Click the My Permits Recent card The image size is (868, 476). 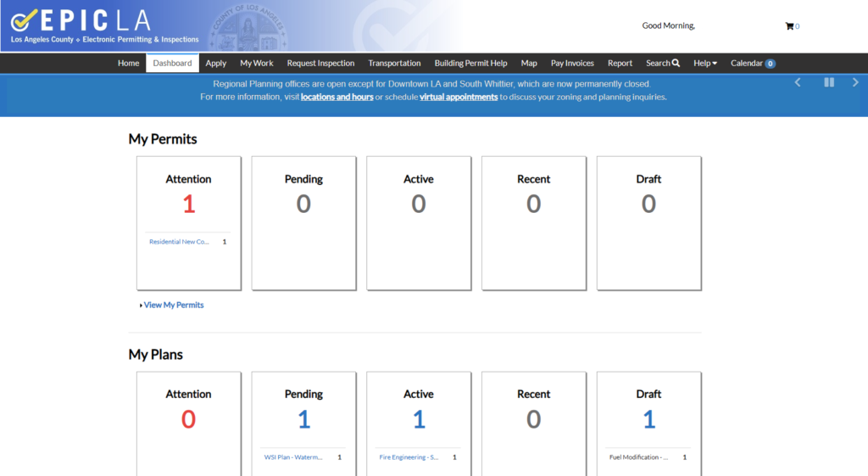tap(534, 223)
